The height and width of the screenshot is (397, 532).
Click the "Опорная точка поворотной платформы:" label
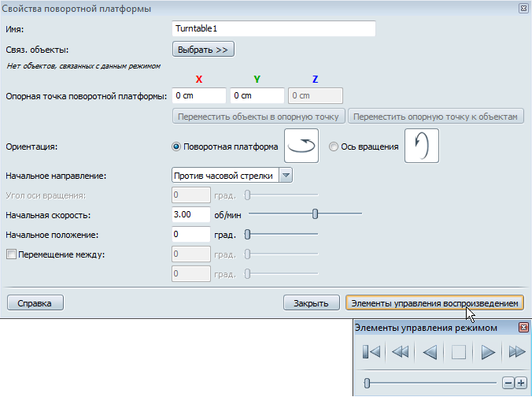point(87,96)
